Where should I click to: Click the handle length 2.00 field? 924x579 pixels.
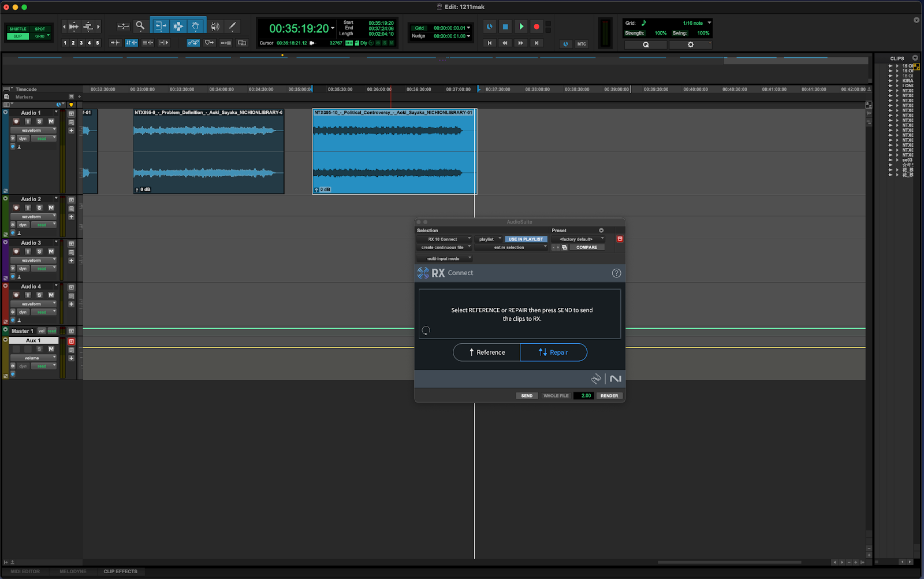click(584, 396)
